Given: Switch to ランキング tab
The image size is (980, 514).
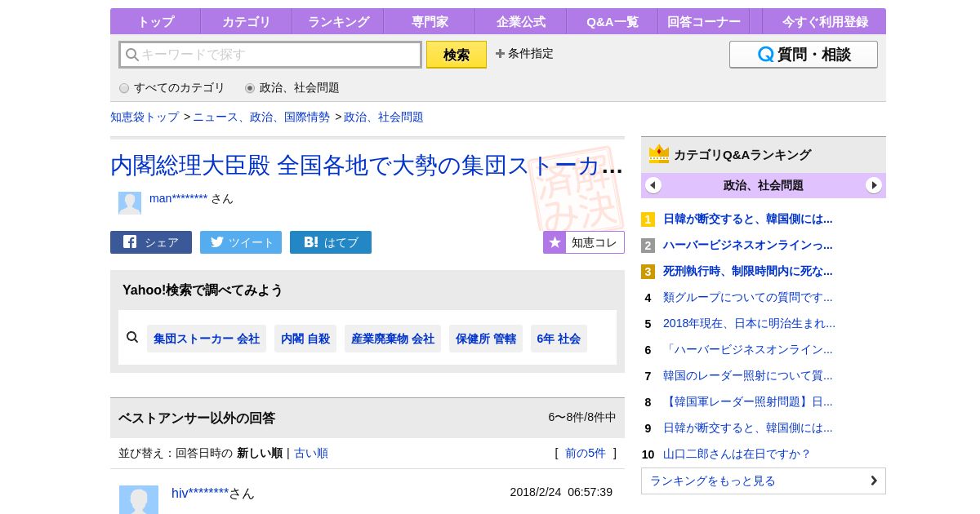Looking at the screenshot, I should click(x=338, y=22).
